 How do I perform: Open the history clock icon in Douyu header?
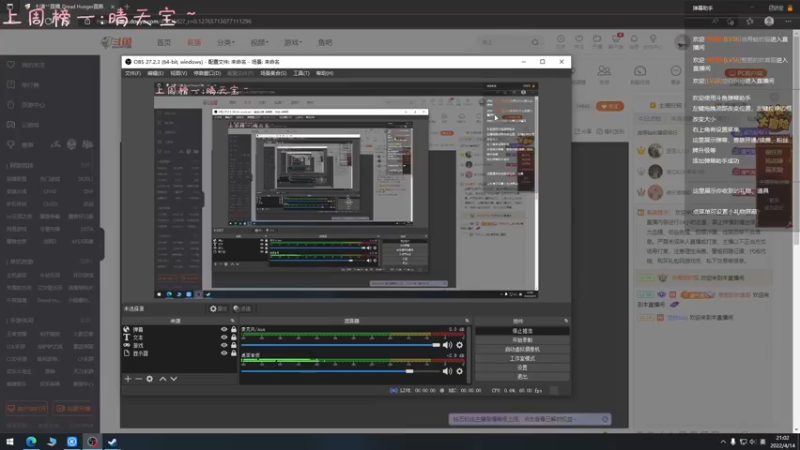(561, 41)
